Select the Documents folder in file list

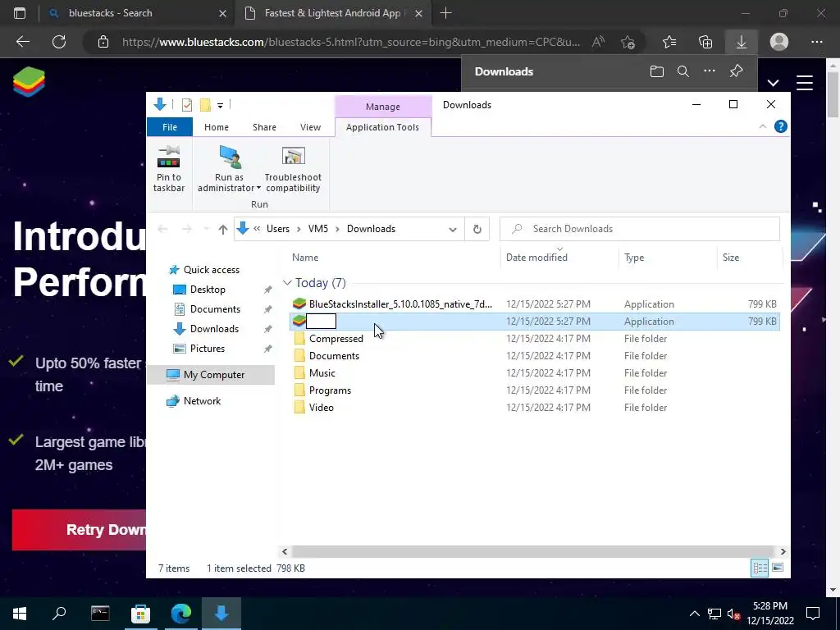[334, 356]
